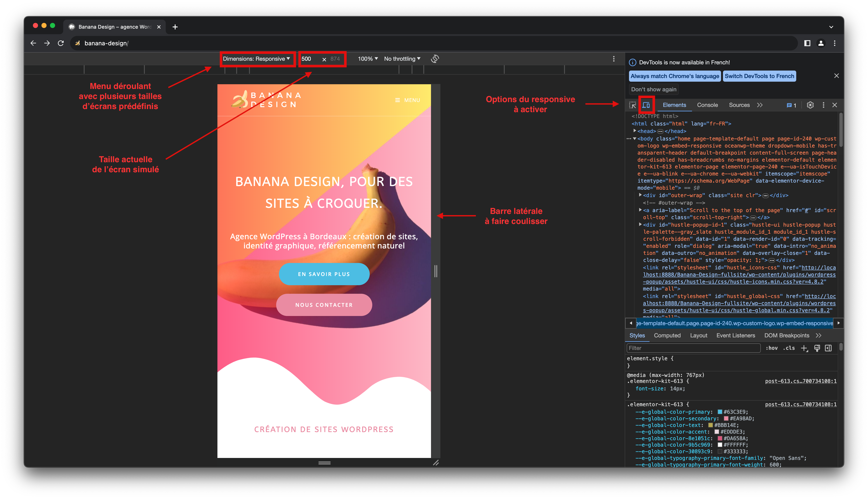Toggle the device toolbar icon in DevTools
The height and width of the screenshot is (499, 868).
(x=646, y=105)
